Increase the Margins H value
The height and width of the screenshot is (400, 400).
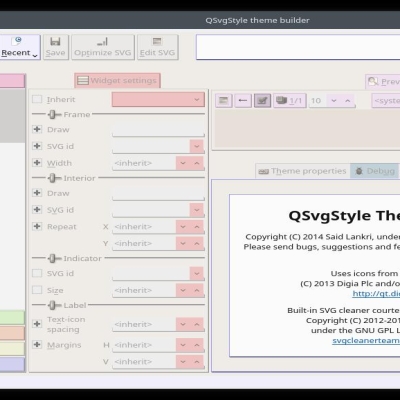point(197,345)
